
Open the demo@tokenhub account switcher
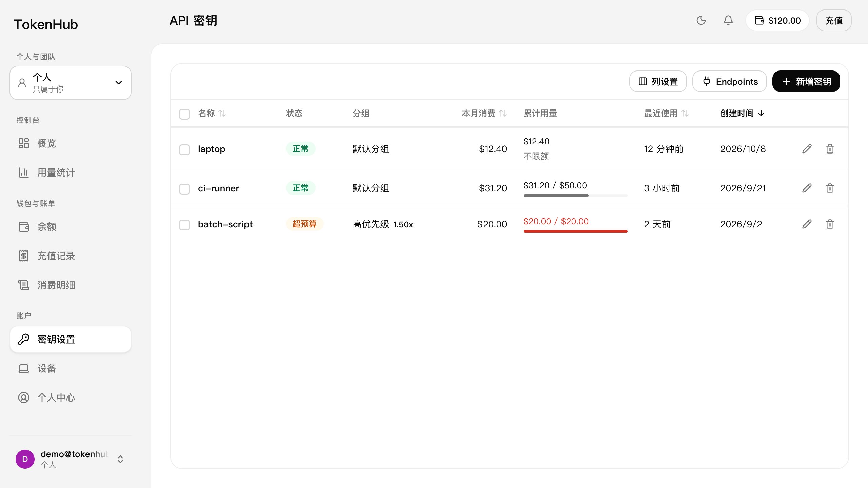[x=71, y=459]
